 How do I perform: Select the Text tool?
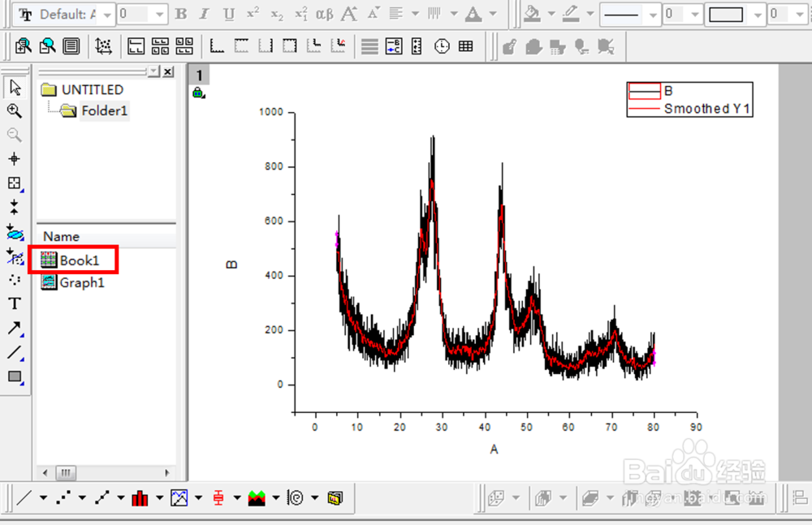click(15, 303)
